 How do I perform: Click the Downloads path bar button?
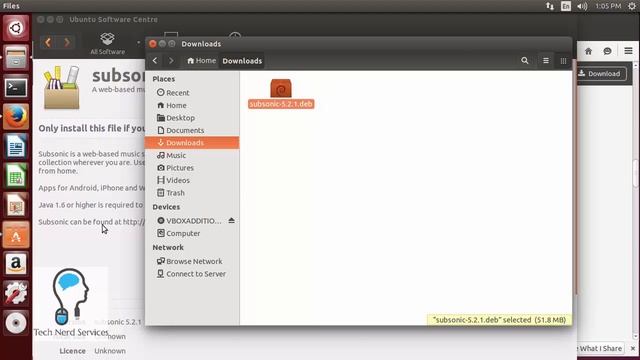(242, 61)
